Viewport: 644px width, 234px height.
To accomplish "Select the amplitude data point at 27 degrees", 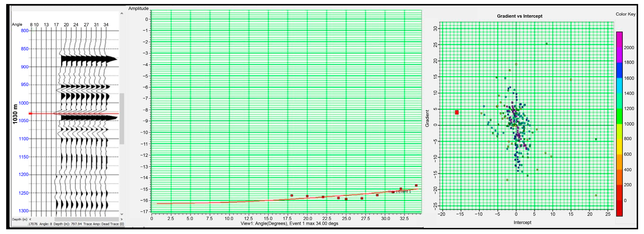I will click(362, 198).
